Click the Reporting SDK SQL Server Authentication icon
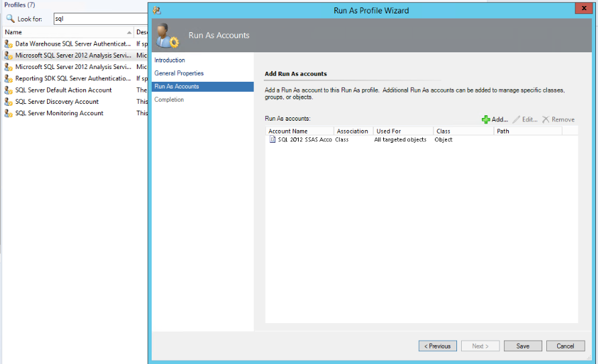The image size is (598, 364). coord(8,78)
